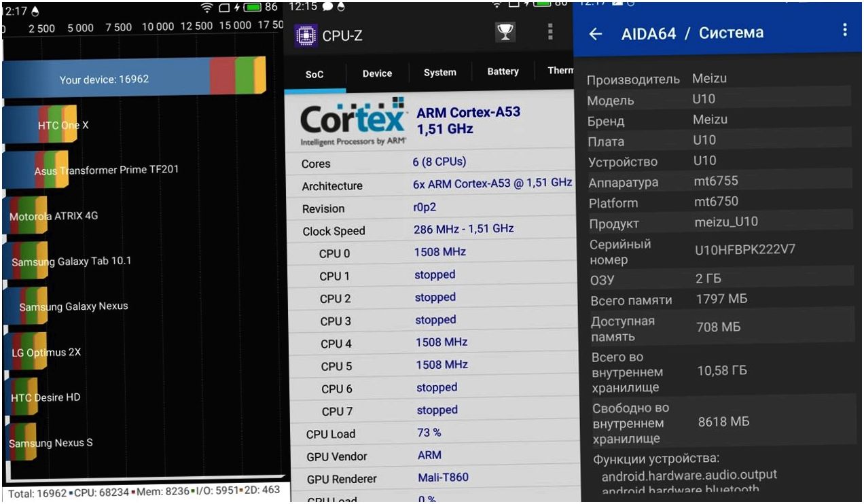Tap the serial number U10HFBPK222V7

[x=744, y=249]
